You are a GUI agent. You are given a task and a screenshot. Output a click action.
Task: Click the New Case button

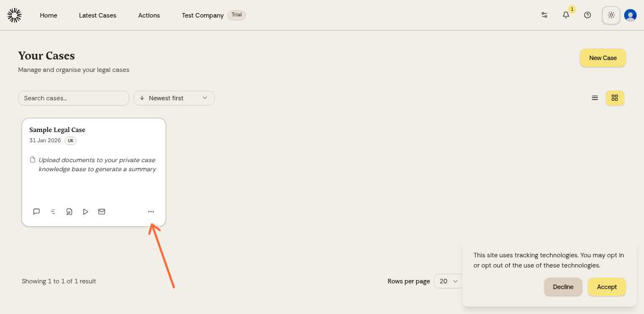[603, 58]
